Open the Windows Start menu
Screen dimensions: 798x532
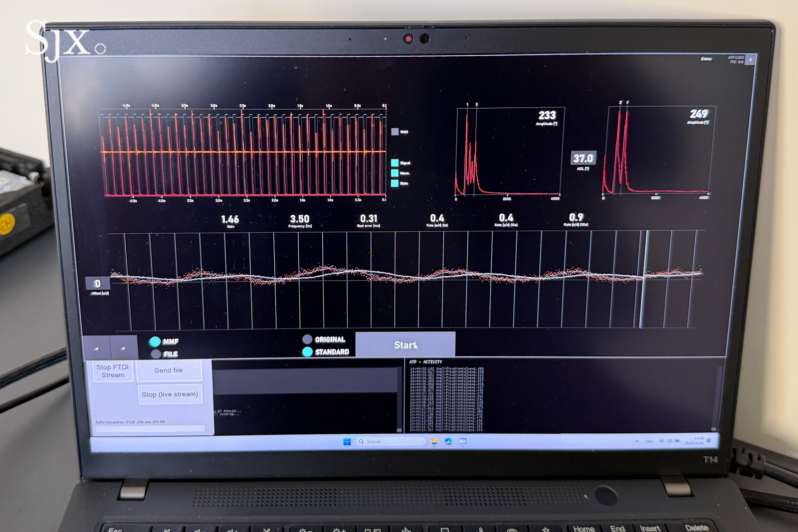coord(347,442)
